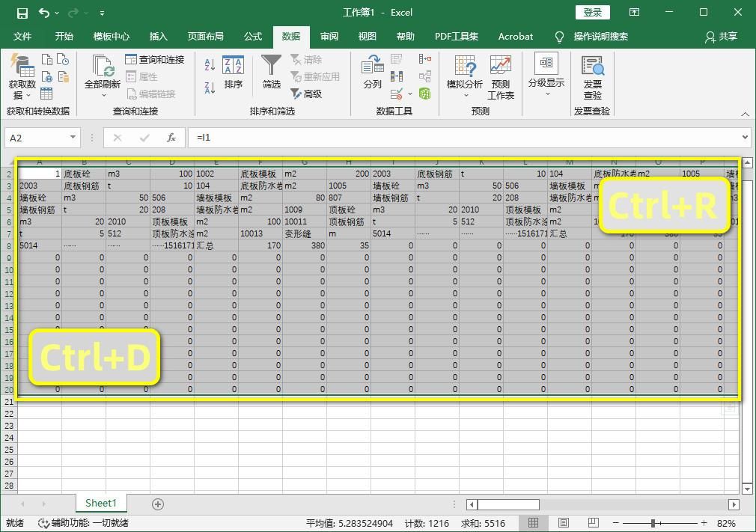Screen dimensions: 756x532
Task: Collapse the ribbon with the chevron
Action: (x=745, y=114)
